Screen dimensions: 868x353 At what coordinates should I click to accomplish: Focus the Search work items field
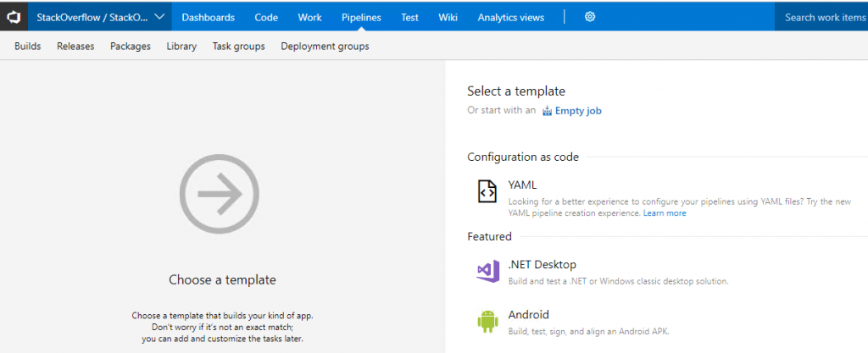tap(824, 17)
